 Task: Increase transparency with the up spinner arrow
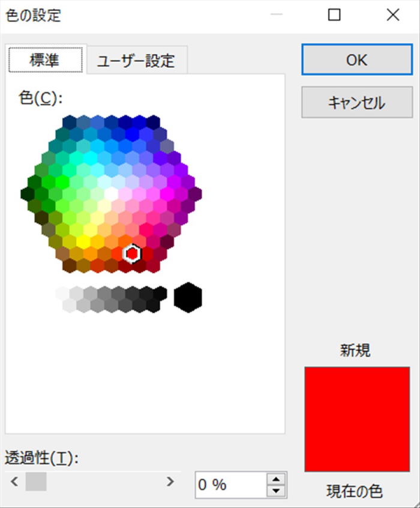point(276,479)
